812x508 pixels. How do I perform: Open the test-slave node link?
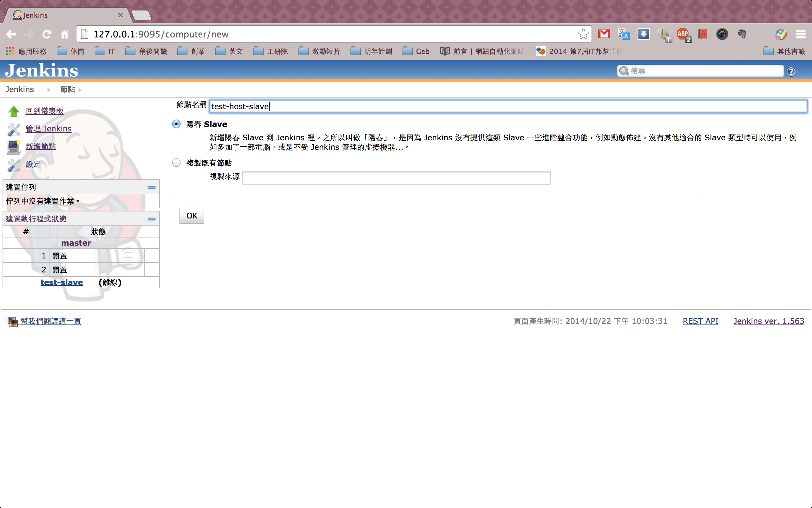[x=62, y=282]
